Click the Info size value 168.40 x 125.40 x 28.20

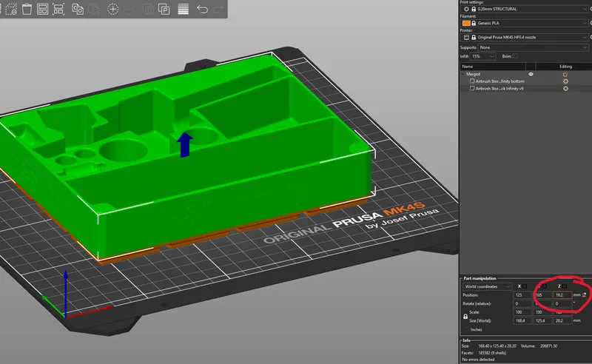[x=497, y=346]
